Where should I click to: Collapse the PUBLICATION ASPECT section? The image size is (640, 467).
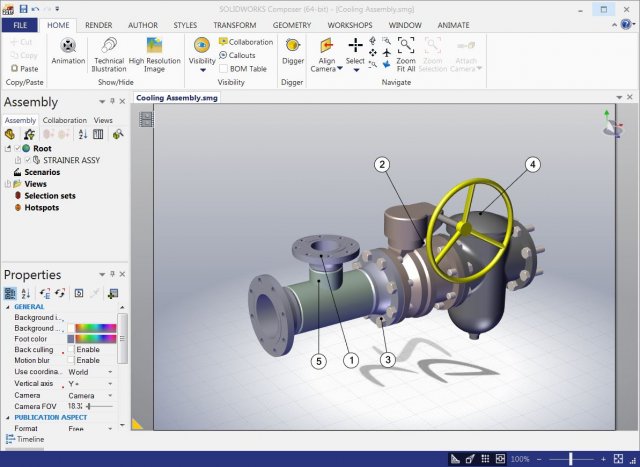8,417
